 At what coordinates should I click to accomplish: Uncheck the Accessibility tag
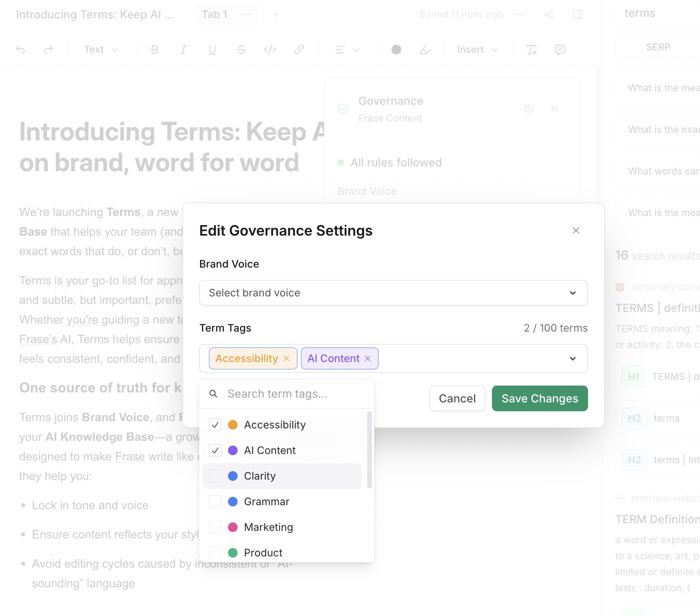215,425
